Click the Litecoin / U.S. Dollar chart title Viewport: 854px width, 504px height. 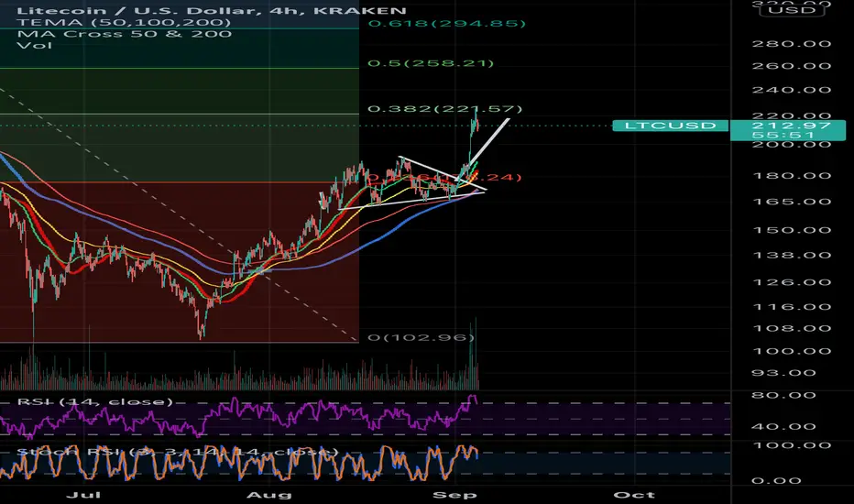point(212,11)
